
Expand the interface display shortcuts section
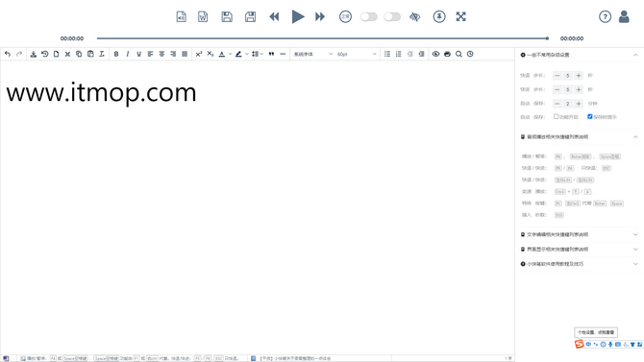pos(579,249)
